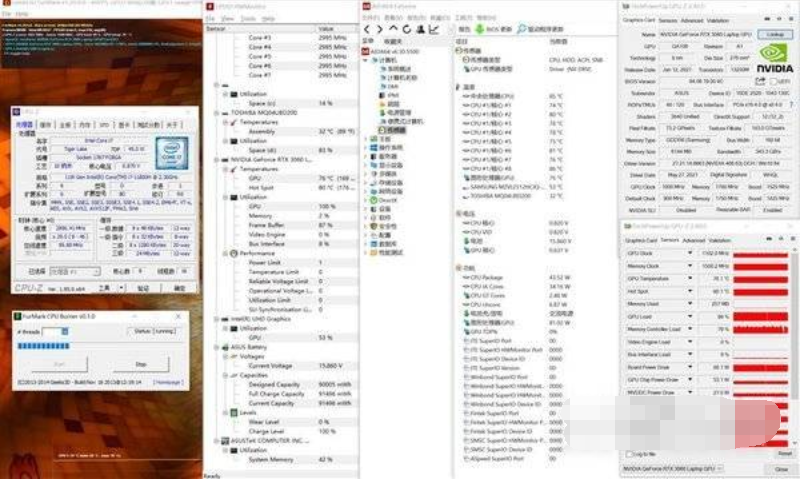Open GPU Clock sensor dropdown in GPU-Z
The width and height of the screenshot is (804, 481).
click(x=690, y=253)
